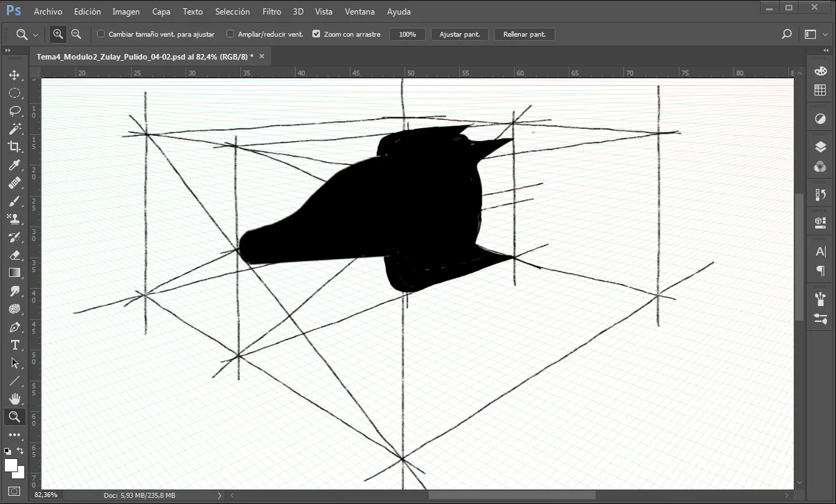The height and width of the screenshot is (504, 836).
Task: Select the Brush tool
Action: click(x=15, y=201)
